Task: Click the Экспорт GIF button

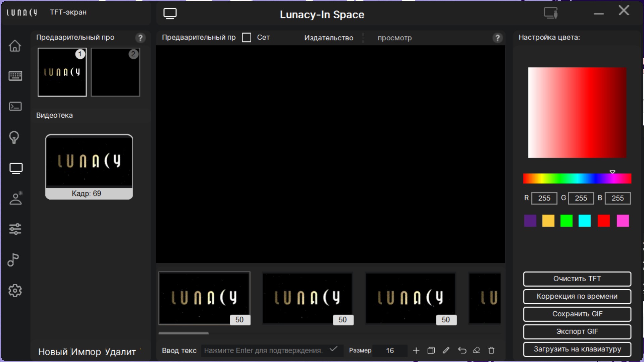Action: 577,331
